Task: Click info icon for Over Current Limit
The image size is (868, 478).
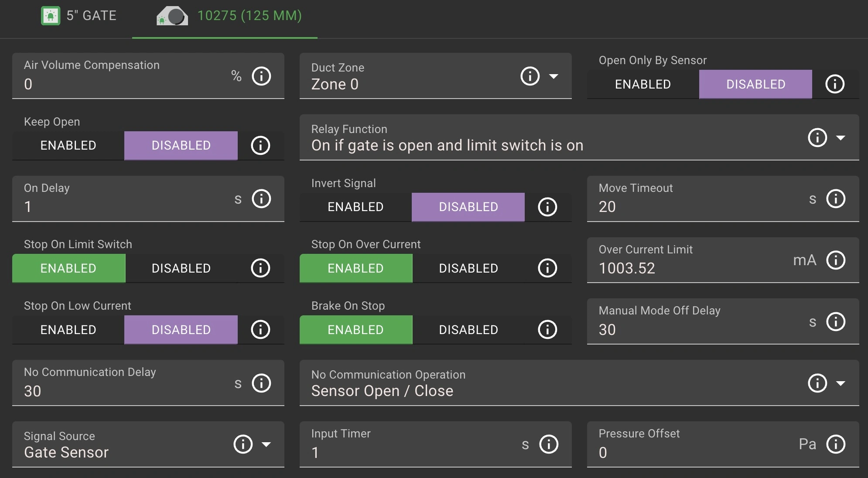Action: (x=835, y=260)
